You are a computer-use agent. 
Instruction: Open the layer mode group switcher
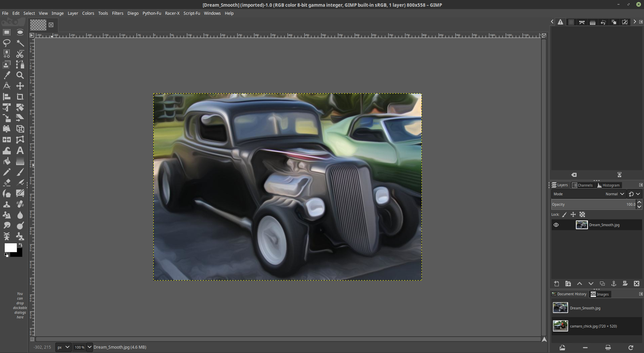[x=634, y=194]
